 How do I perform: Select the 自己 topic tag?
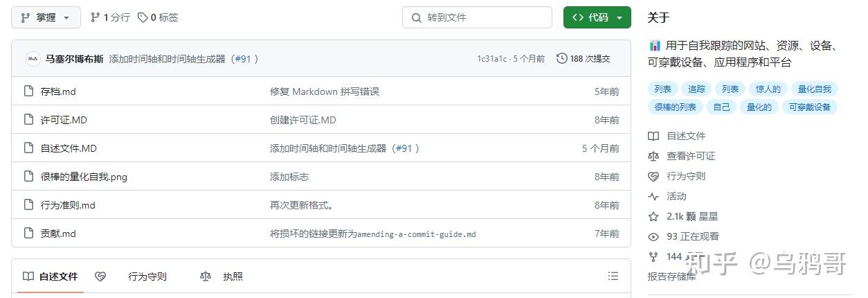[721, 107]
